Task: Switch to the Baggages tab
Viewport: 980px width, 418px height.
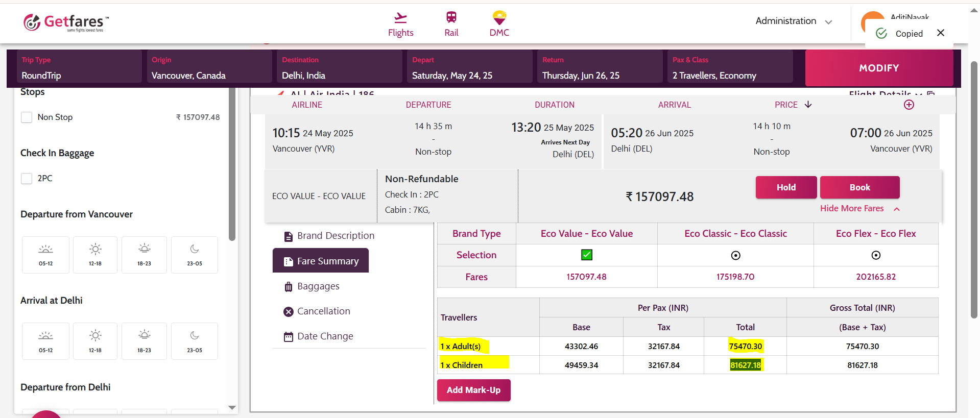Action: (x=318, y=286)
